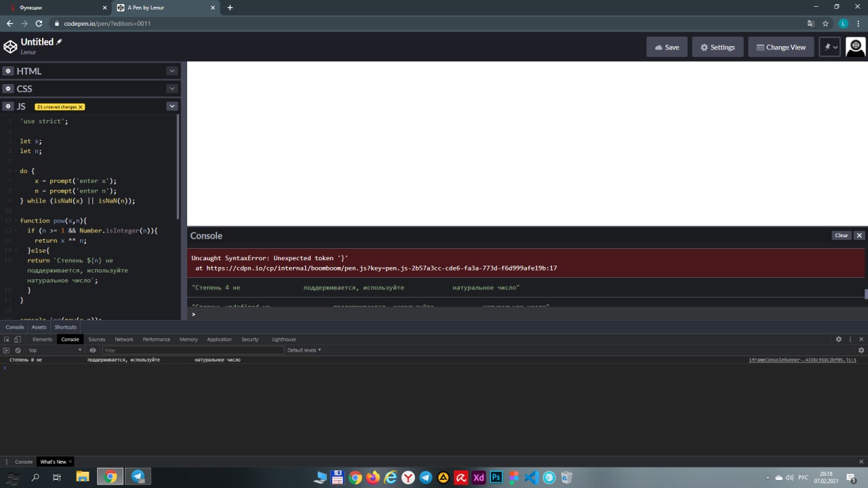The image size is (868, 488).
Task: Open the DevTools drawer more tools menu
Action: [x=6, y=462]
